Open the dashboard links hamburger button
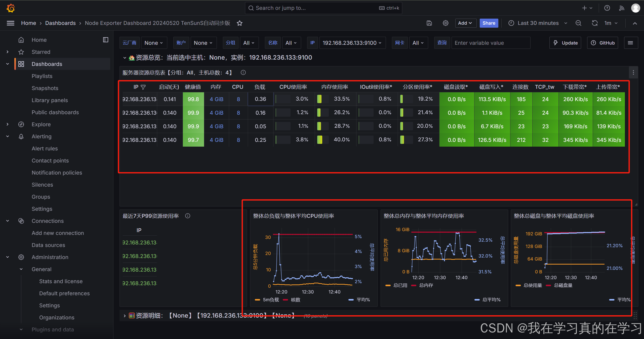Viewport: 644px width, 339px height. 630,43
